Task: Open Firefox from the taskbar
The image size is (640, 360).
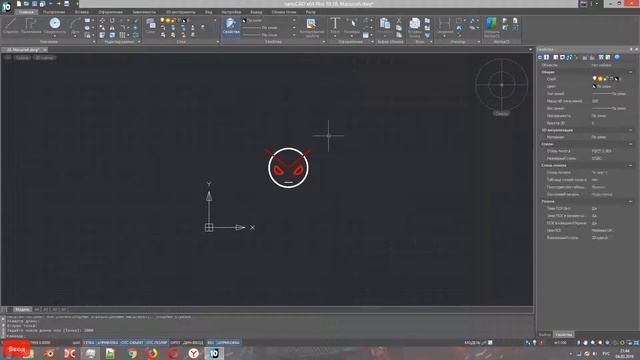Action: point(152,353)
